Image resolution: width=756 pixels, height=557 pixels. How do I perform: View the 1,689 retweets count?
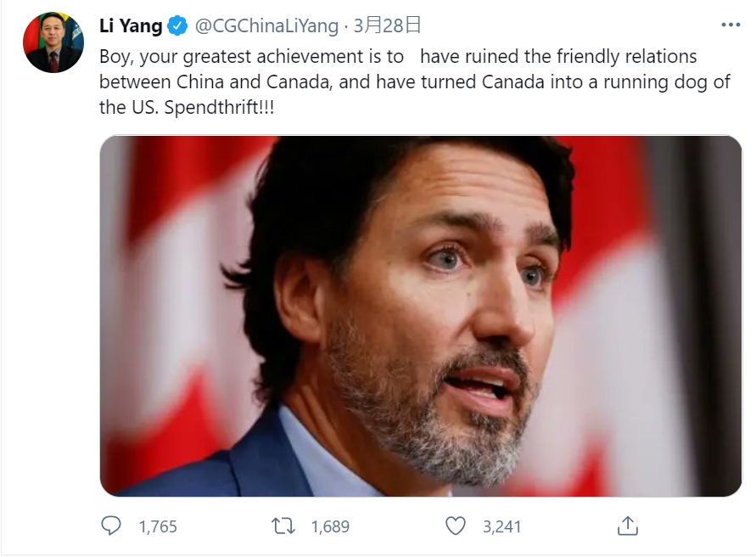330,526
